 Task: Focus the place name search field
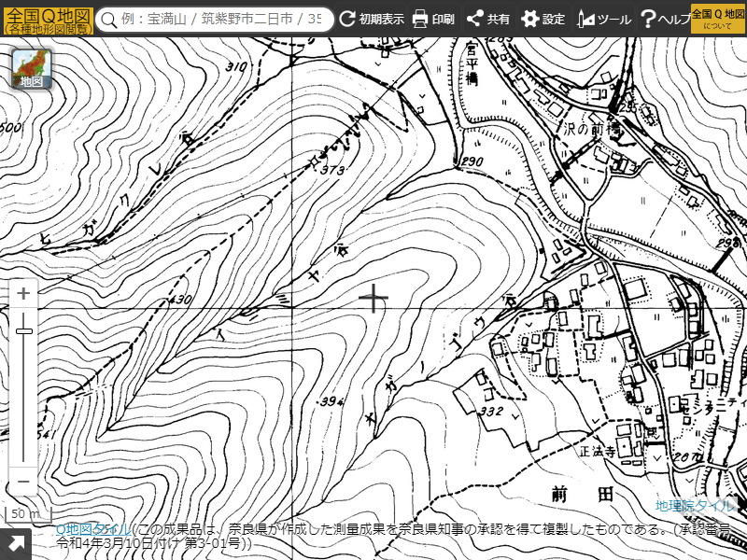tap(224, 20)
